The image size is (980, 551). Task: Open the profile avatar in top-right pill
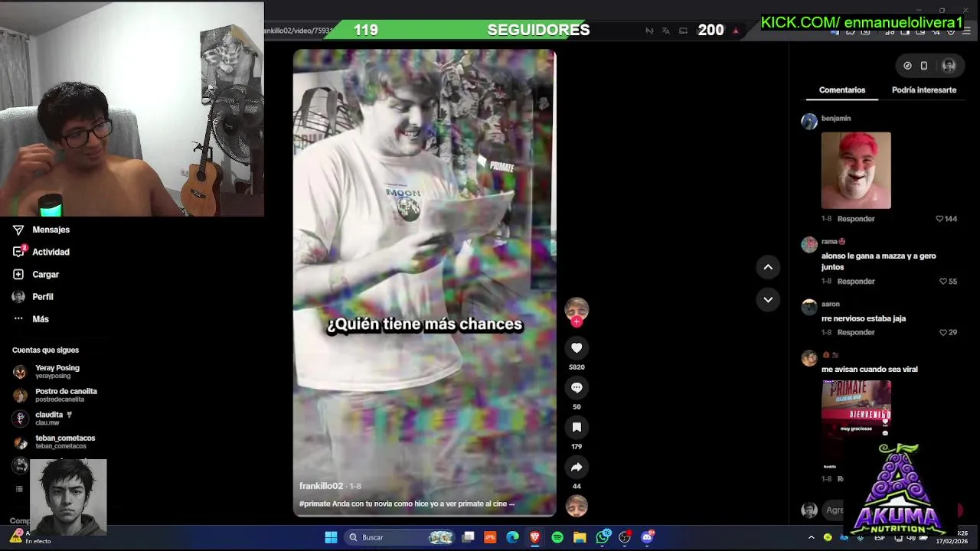[x=949, y=66]
